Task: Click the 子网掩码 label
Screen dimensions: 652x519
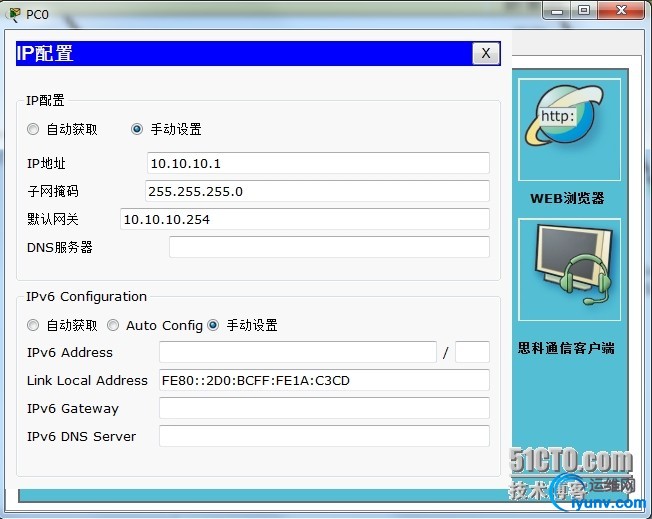Action: click(x=53, y=191)
